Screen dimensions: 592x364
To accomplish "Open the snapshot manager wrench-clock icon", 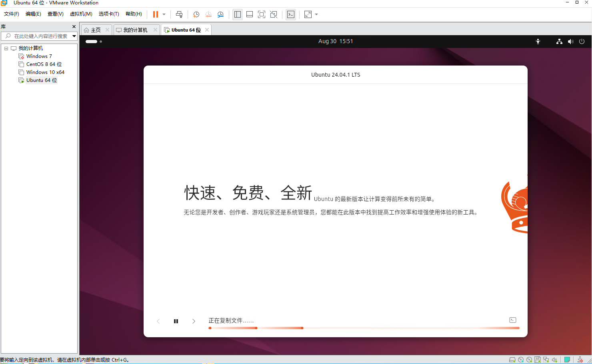I will pos(220,14).
